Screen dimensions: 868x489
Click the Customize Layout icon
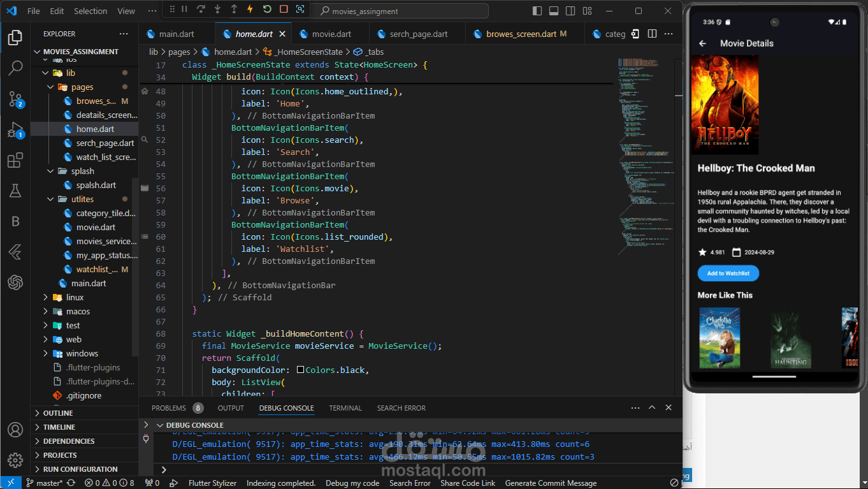pos(587,11)
